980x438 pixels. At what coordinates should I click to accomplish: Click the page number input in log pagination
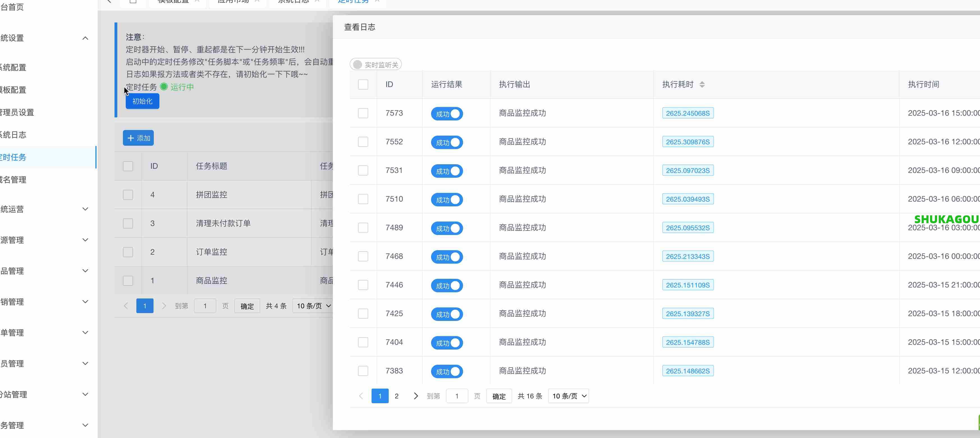pos(457,396)
